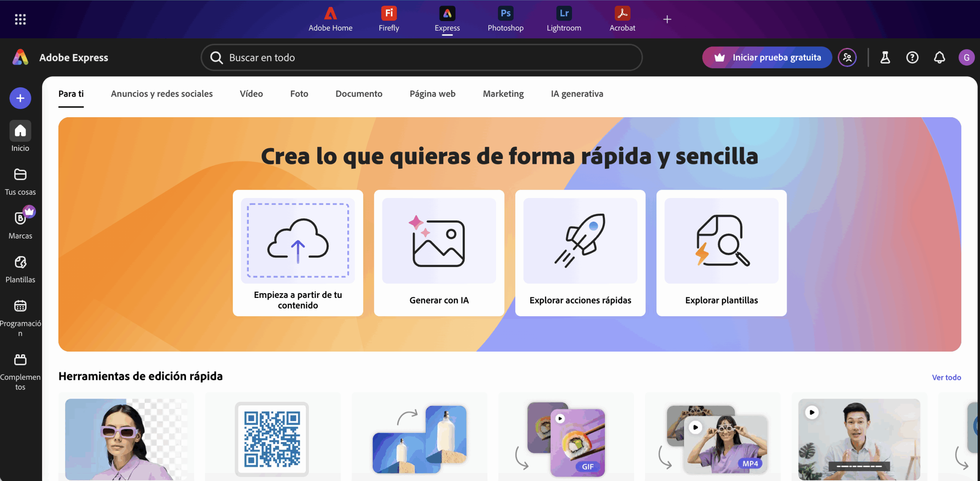Click the Buscar en todo search field
This screenshot has height=481, width=980.
click(421, 57)
